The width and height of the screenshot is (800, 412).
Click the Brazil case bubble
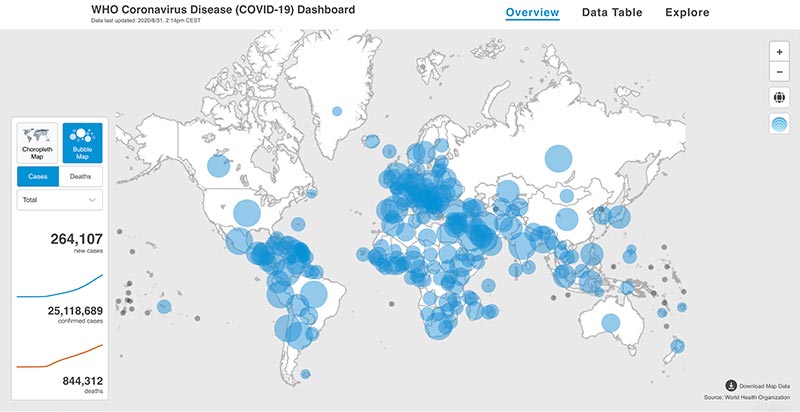pos(313,294)
